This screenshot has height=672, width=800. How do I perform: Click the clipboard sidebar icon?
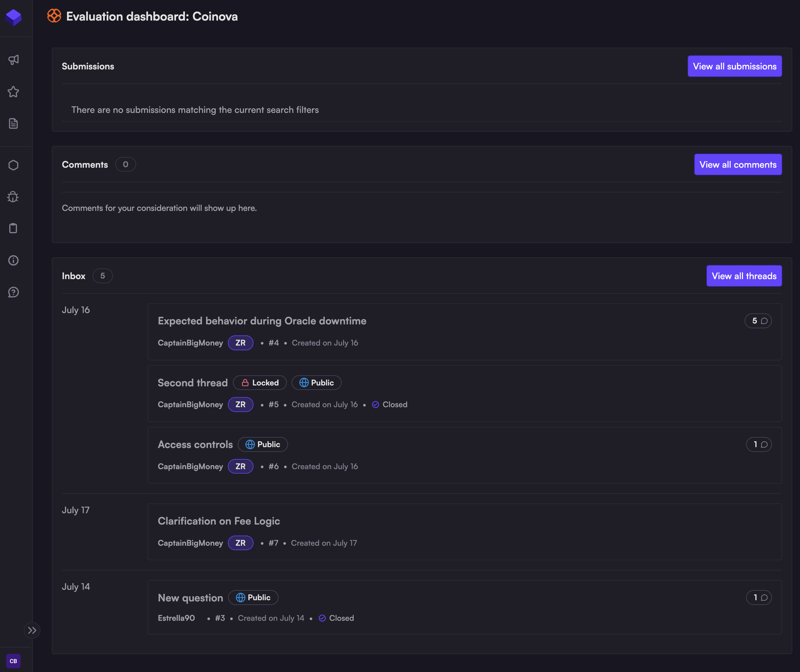[13, 228]
